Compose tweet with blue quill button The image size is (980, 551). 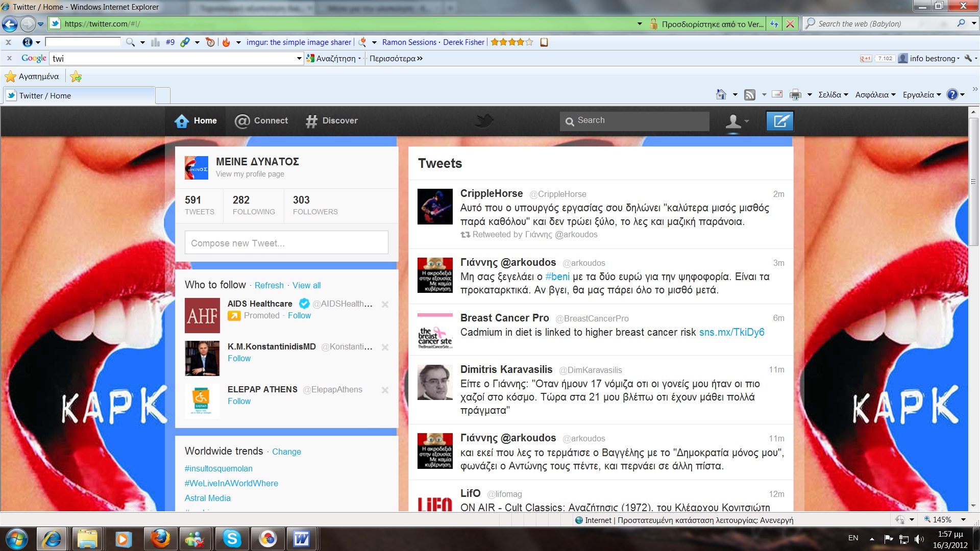coord(780,121)
